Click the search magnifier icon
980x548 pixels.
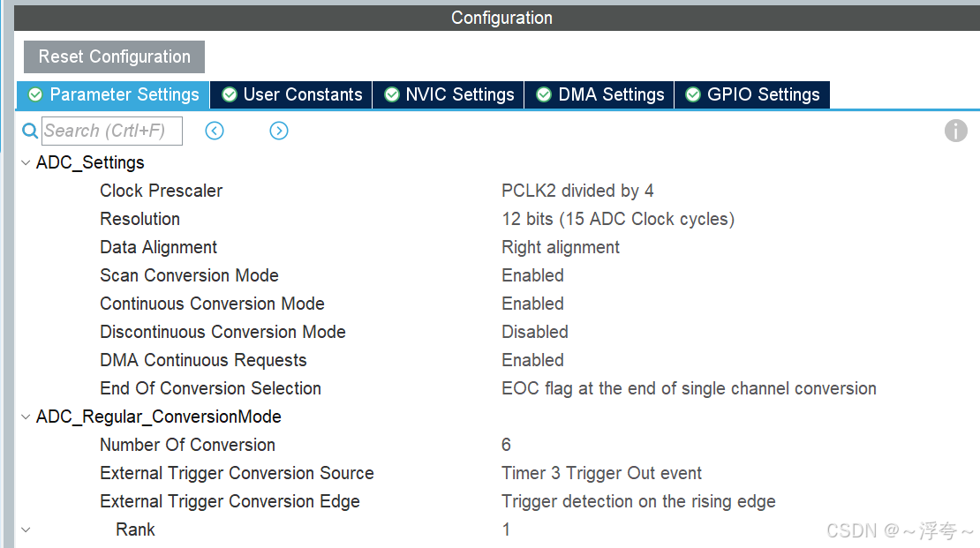tap(29, 130)
